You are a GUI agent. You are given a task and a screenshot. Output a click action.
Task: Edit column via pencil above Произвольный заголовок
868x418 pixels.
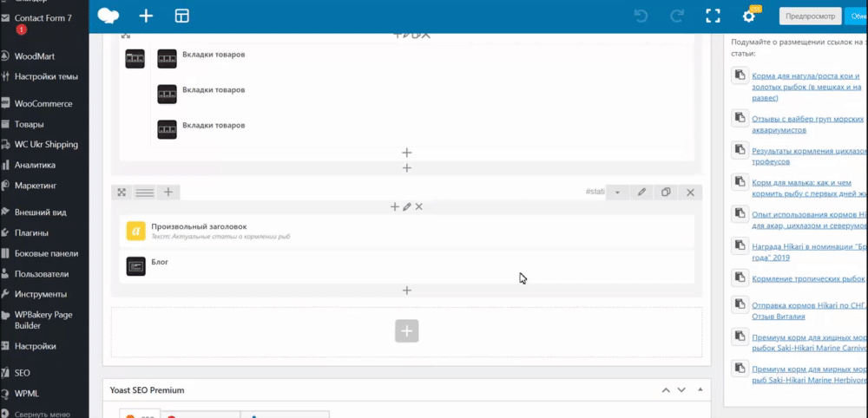click(407, 206)
